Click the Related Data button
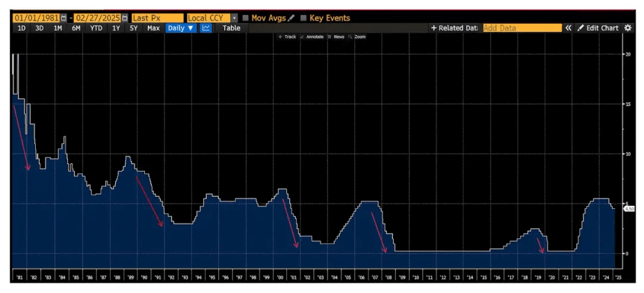This screenshot has height=293, width=644. 454,28
